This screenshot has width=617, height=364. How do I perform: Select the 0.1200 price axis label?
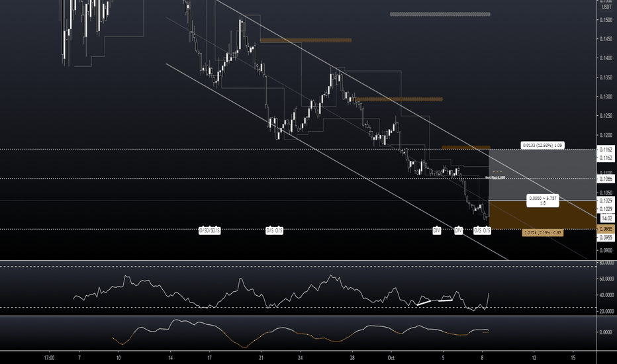[x=606, y=135]
